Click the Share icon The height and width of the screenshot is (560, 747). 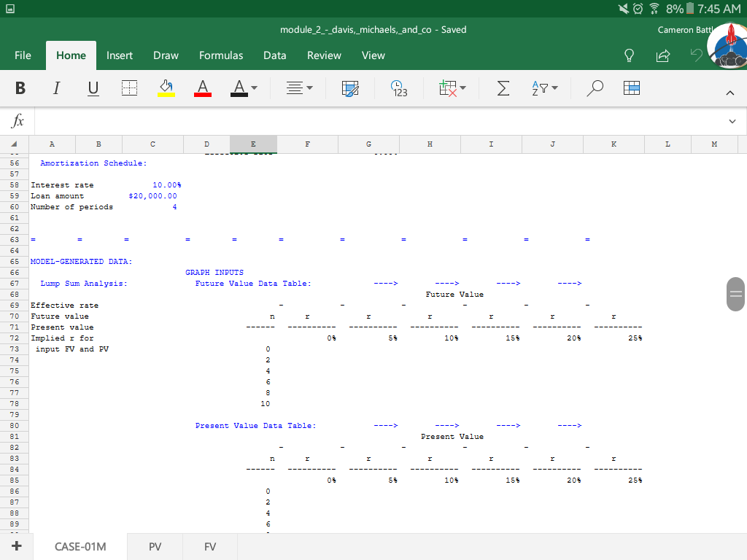662,55
